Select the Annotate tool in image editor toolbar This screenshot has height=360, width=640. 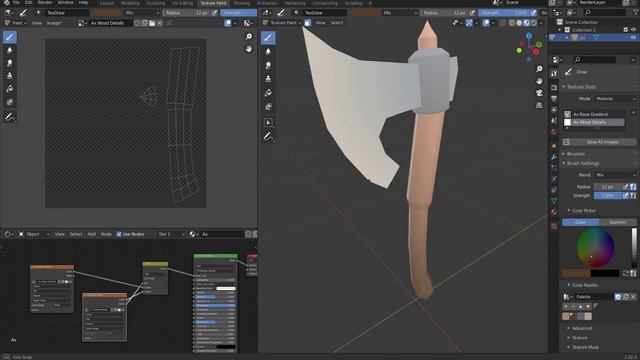tap(10, 117)
